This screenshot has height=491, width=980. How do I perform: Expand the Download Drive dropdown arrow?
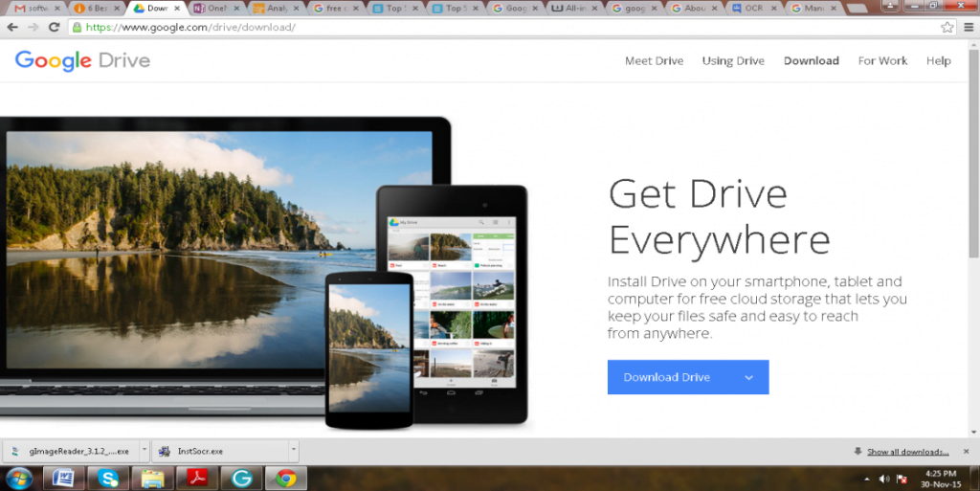point(748,377)
